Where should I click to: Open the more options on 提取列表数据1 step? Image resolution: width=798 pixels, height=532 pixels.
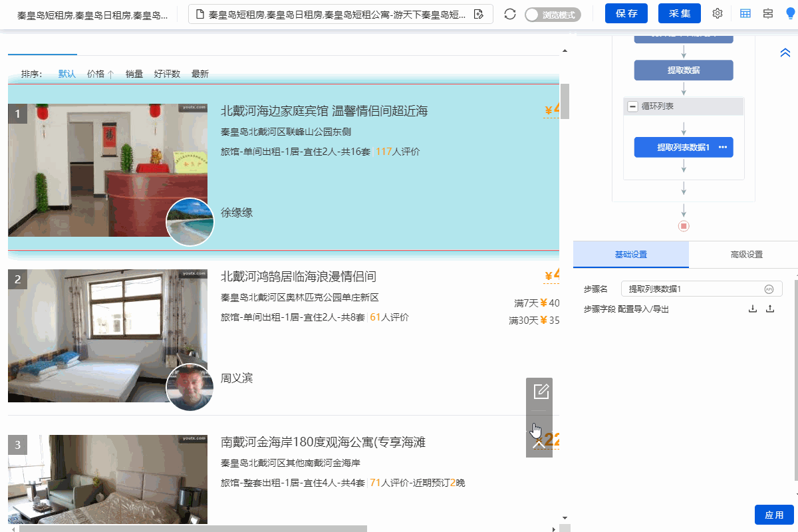pyautogui.click(x=723, y=147)
